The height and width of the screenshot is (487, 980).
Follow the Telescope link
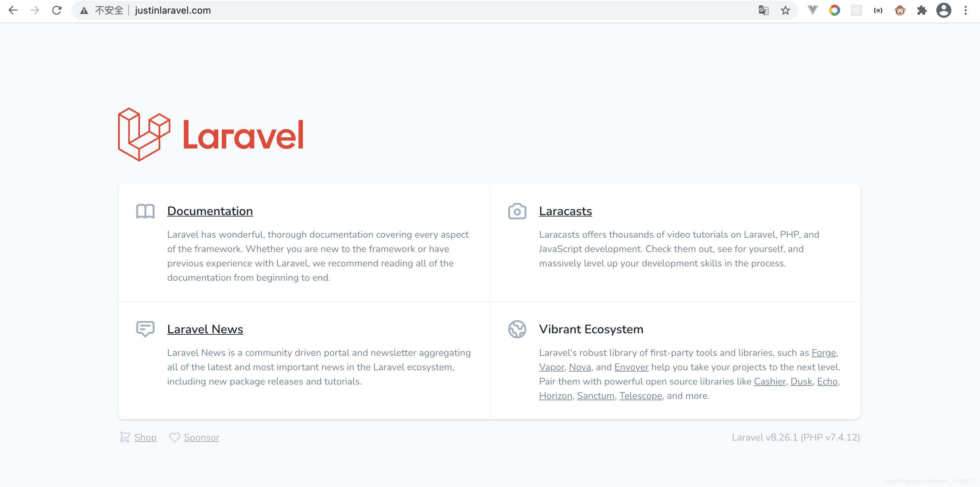pyautogui.click(x=641, y=395)
